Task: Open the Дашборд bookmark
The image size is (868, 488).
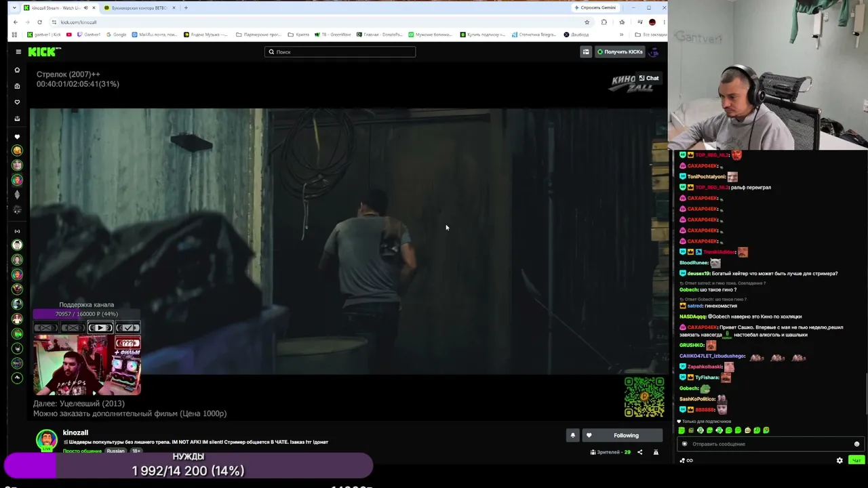Action: pyautogui.click(x=576, y=35)
